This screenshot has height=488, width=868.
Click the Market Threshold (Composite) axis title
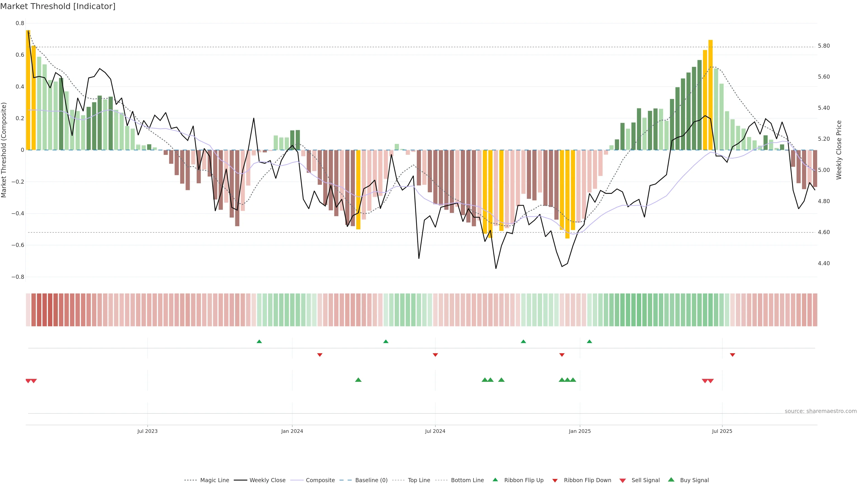coord(4,150)
